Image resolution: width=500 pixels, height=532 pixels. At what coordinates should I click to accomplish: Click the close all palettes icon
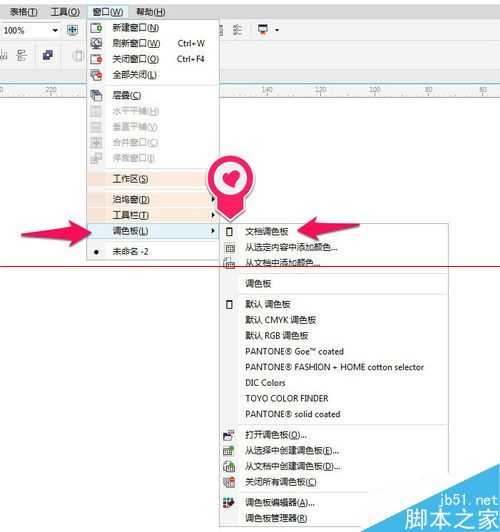(229, 482)
